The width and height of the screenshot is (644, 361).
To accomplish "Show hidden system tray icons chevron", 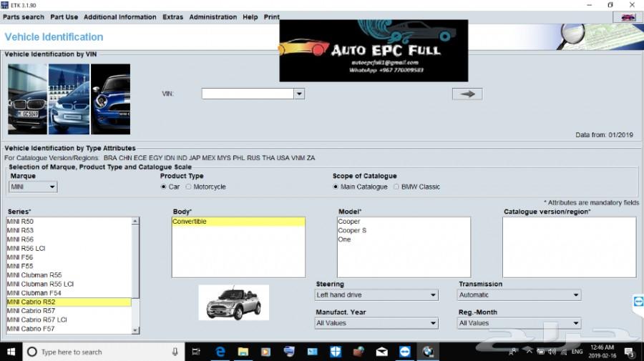I will [530, 352].
